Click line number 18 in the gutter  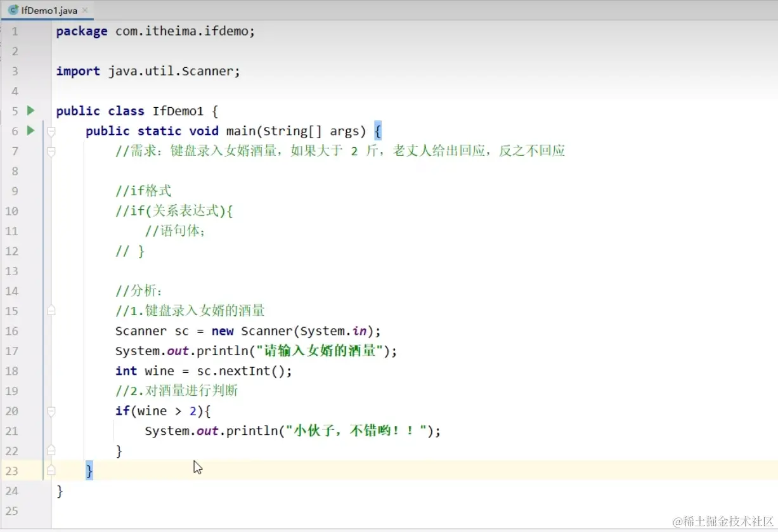click(x=11, y=371)
